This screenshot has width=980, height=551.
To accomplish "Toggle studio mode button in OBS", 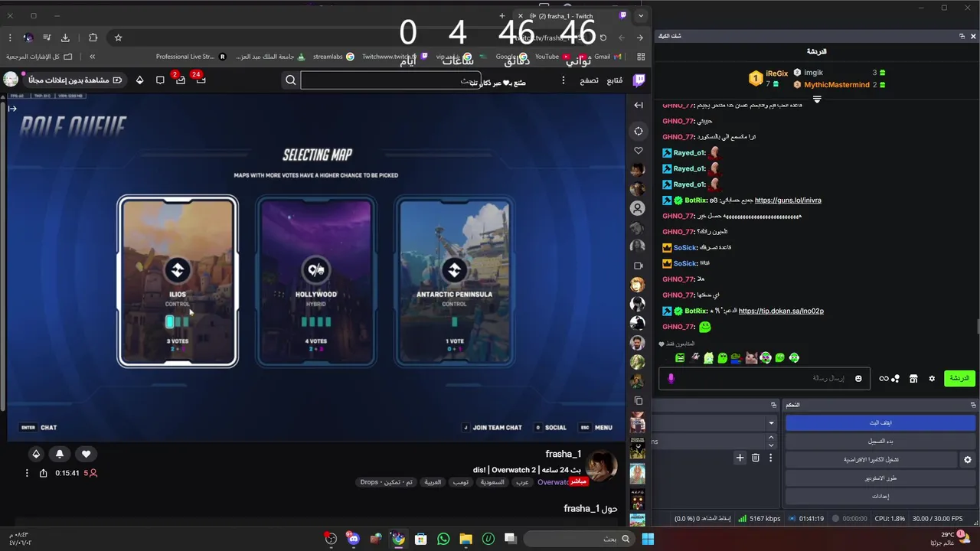I will 880,478.
